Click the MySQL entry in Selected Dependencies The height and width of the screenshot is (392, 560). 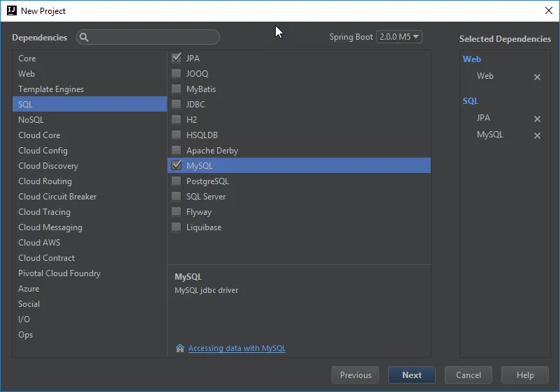(490, 135)
